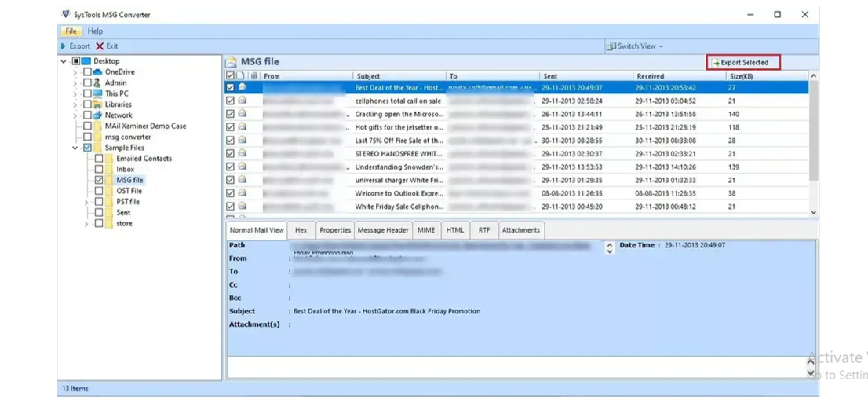The width and height of the screenshot is (868, 403).
Task: Select the OST File tree item
Action: [129, 191]
